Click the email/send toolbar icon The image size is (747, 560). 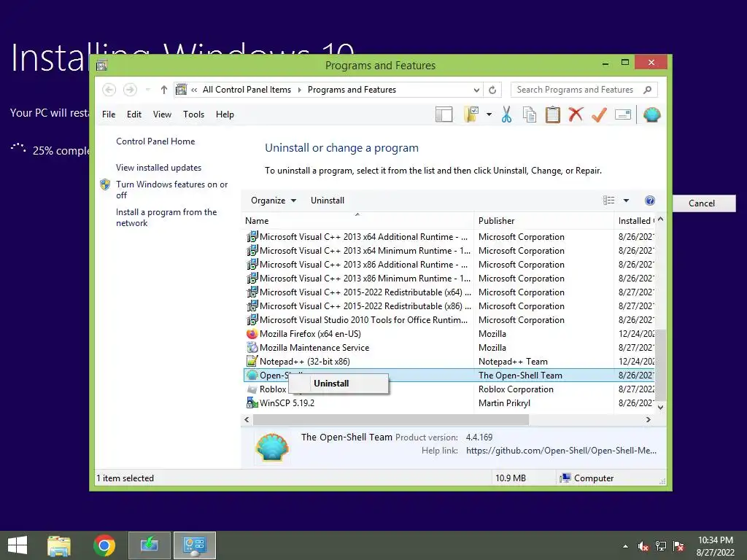pos(623,114)
